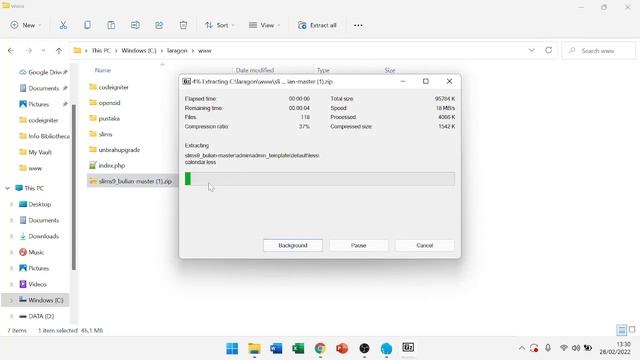Click the taskbar clock and date

pyautogui.click(x=615, y=348)
